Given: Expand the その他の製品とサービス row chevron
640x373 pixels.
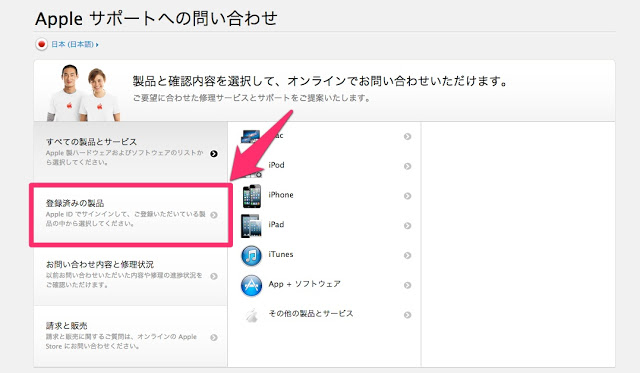Looking at the screenshot, I should tap(407, 315).
